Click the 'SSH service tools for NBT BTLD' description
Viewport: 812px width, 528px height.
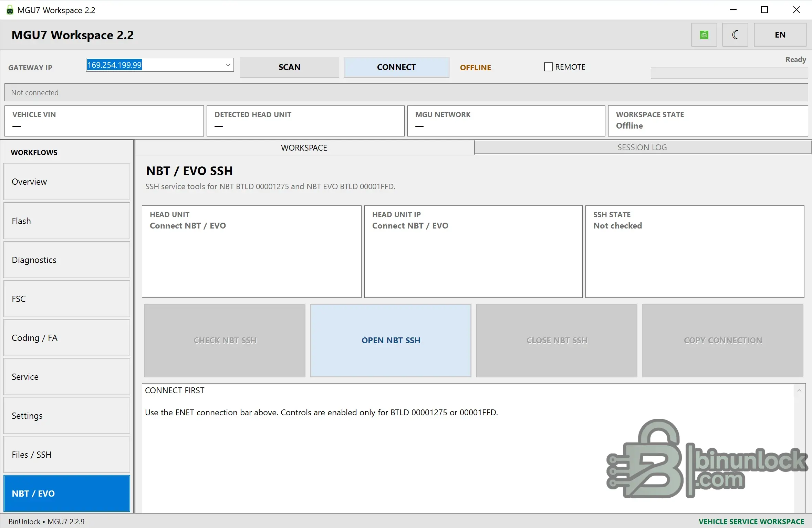[270, 186]
